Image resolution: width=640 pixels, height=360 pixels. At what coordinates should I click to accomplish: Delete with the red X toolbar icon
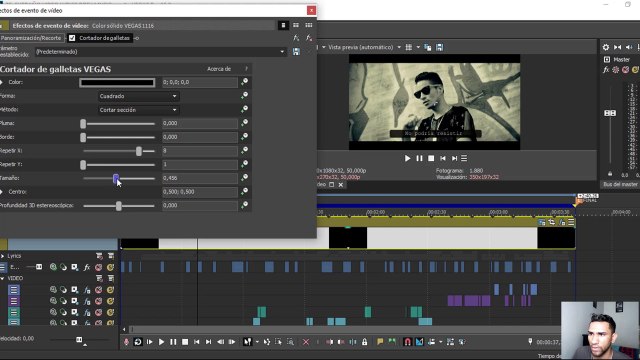306,342
